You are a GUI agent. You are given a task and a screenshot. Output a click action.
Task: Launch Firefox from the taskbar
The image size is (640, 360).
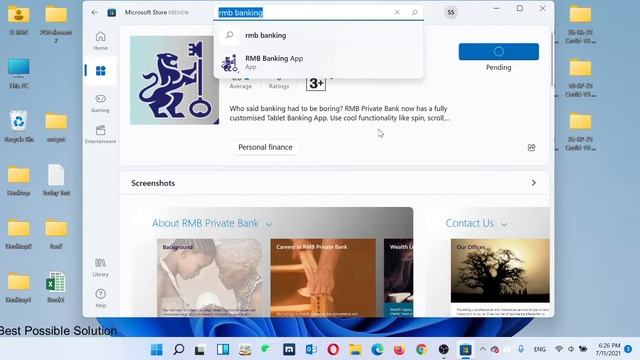tap(399, 349)
